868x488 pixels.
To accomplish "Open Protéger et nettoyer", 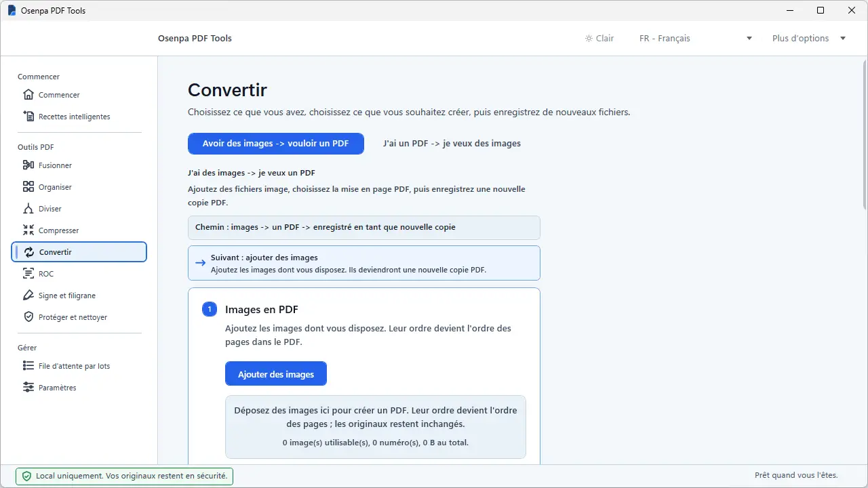I will 79,317.
